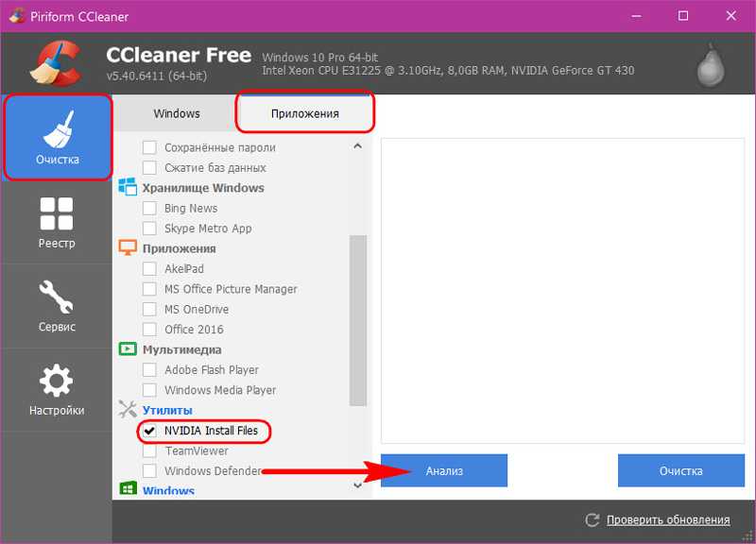Switch to the Windows tab
Viewport: 756px width, 544px height.
click(x=177, y=113)
